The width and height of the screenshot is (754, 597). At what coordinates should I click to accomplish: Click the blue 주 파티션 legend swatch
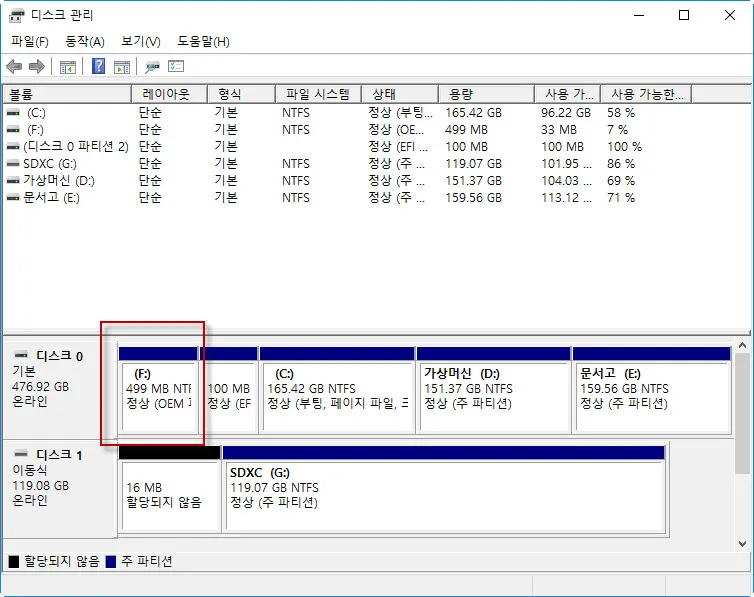click(111, 561)
